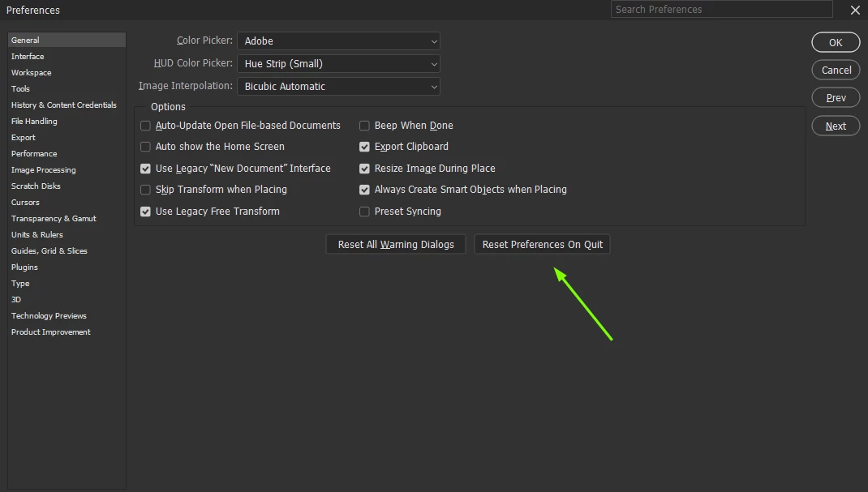Open the Color Picker dropdown
The height and width of the screenshot is (492, 868).
tap(338, 41)
